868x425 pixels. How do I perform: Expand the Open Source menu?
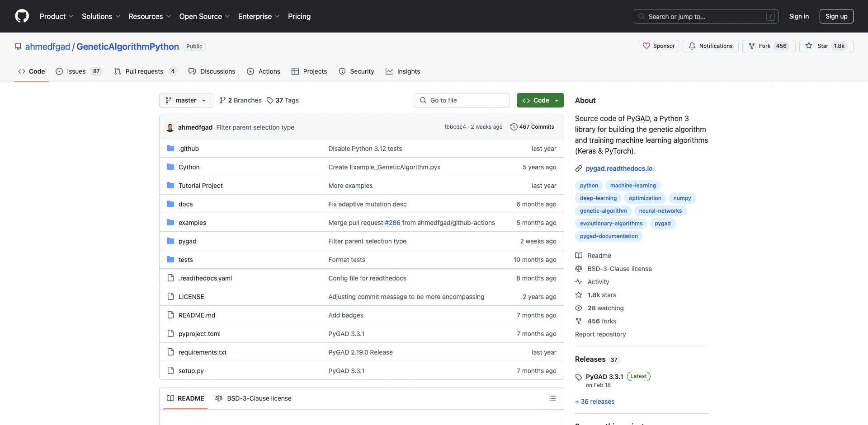click(x=204, y=16)
